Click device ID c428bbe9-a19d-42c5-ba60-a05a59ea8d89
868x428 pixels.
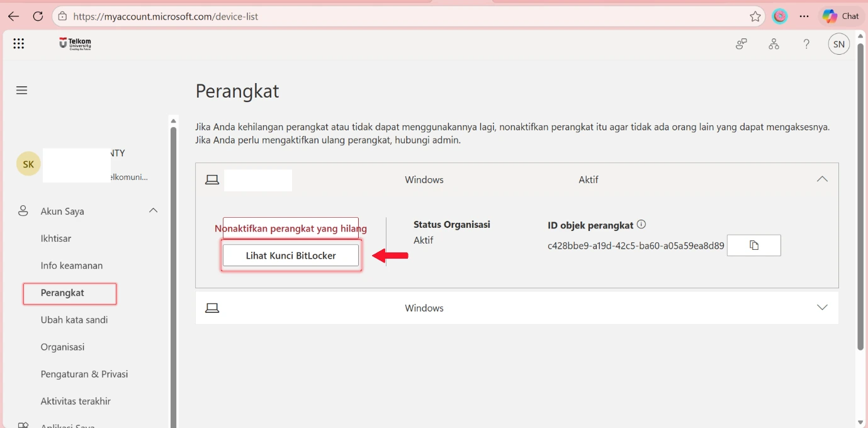coord(636,245)
